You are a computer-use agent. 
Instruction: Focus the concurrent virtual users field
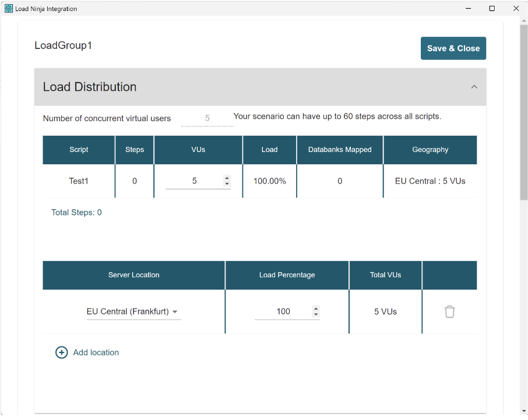pyautogui.click(x=207, y=118)
